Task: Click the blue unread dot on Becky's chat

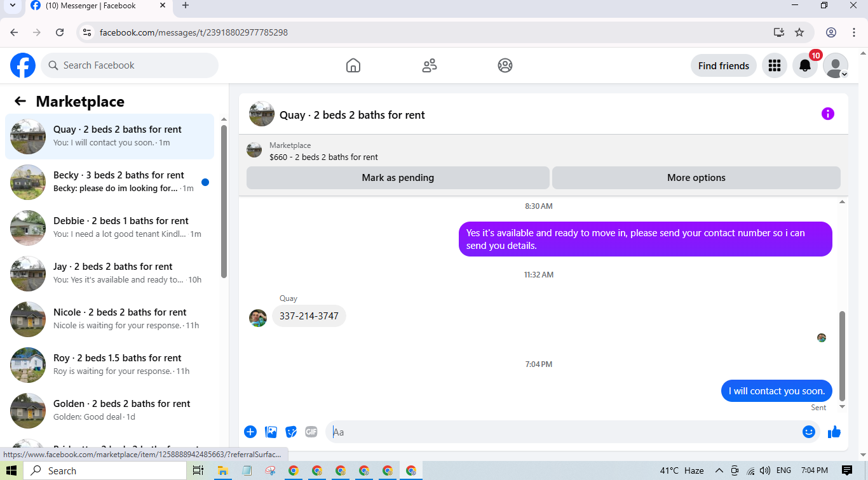Action: 205,182
